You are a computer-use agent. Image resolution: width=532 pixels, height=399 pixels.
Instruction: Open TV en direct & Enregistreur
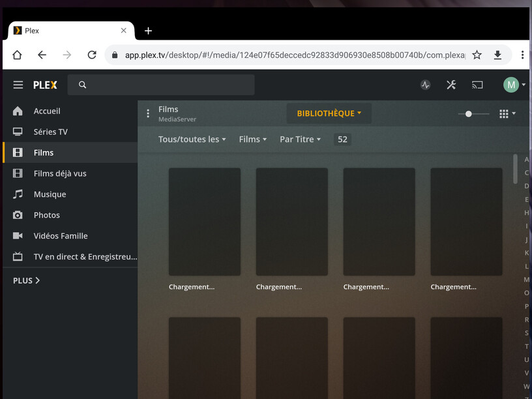pyautogui.click(x=70, y=257)
